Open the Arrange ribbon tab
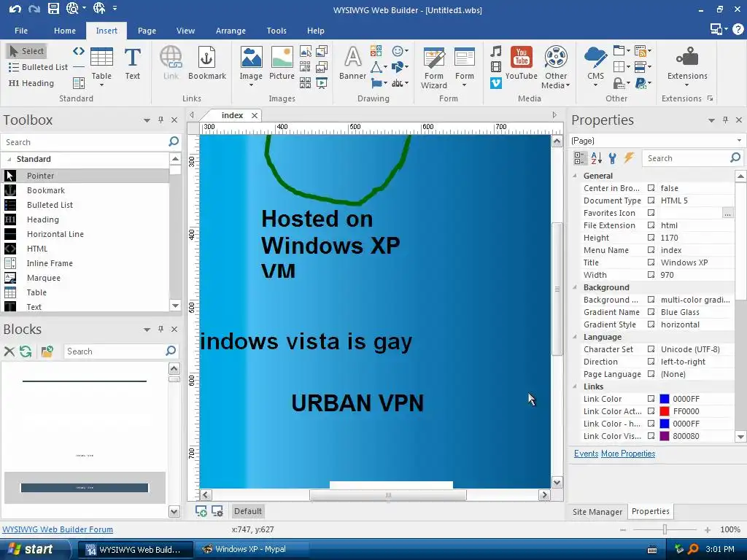 tap(231, 31)
